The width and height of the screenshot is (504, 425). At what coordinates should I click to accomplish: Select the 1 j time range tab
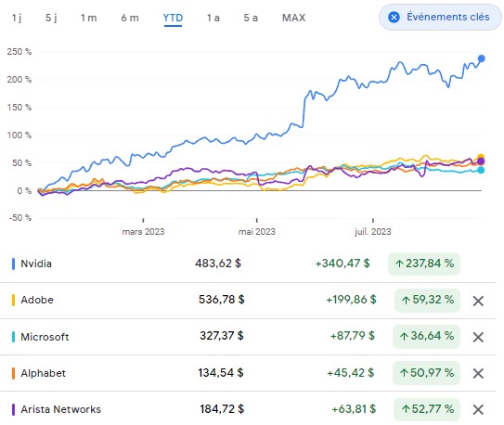pyautogui.click(x=17, y=18)
